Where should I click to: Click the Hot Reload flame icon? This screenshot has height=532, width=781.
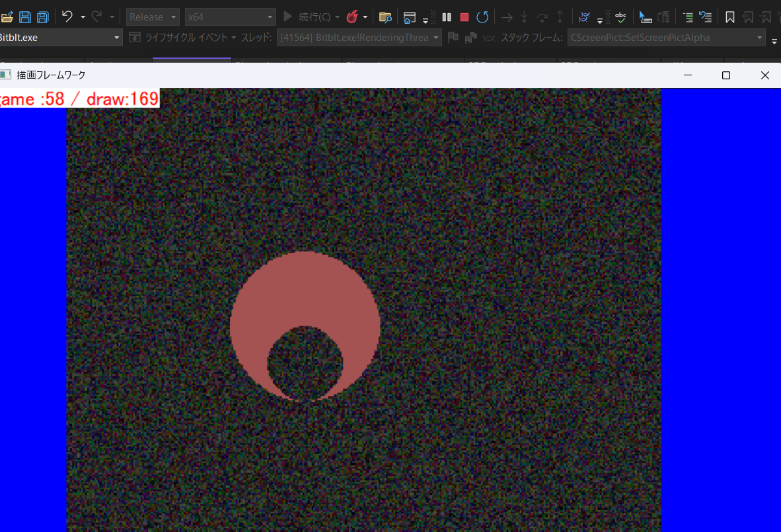pos(353,17)
